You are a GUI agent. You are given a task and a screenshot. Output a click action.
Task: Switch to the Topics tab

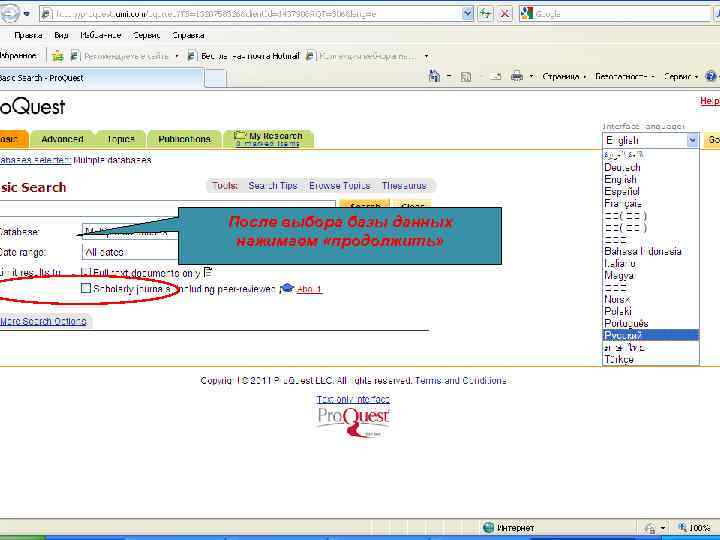tap(121, 139)
